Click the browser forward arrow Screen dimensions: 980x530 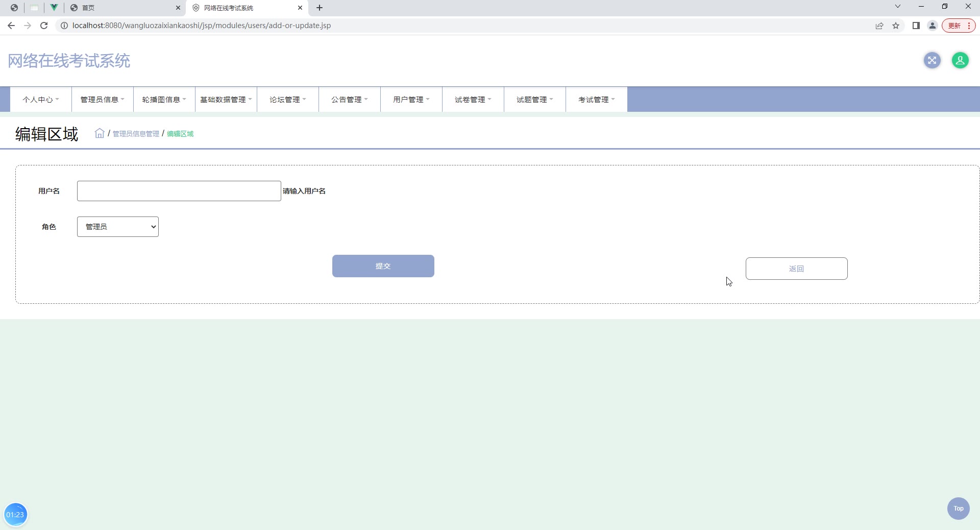(28, 26)
